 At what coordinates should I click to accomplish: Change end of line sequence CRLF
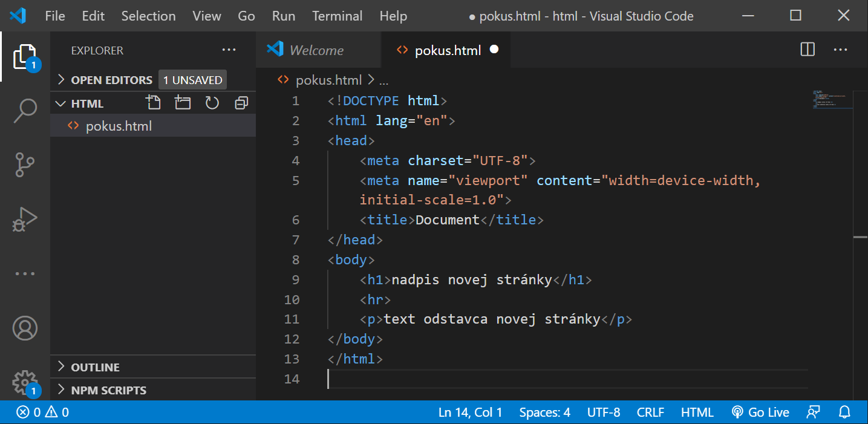coord(650,413)
